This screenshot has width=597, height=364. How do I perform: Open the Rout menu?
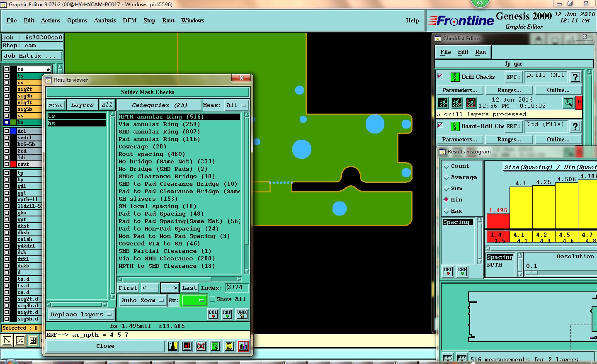(x=168, y=20)
